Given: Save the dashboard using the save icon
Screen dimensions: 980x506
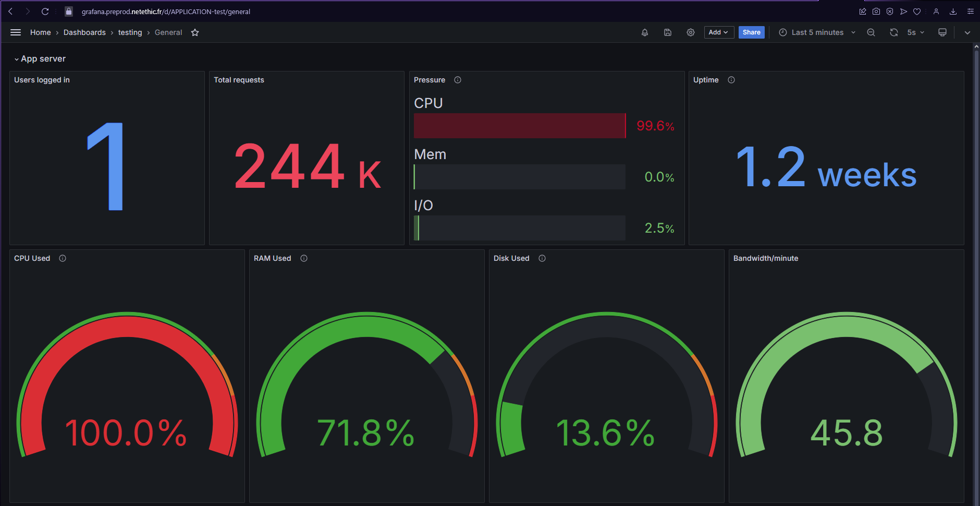Looking at the screenshot, I should point(668,32).
